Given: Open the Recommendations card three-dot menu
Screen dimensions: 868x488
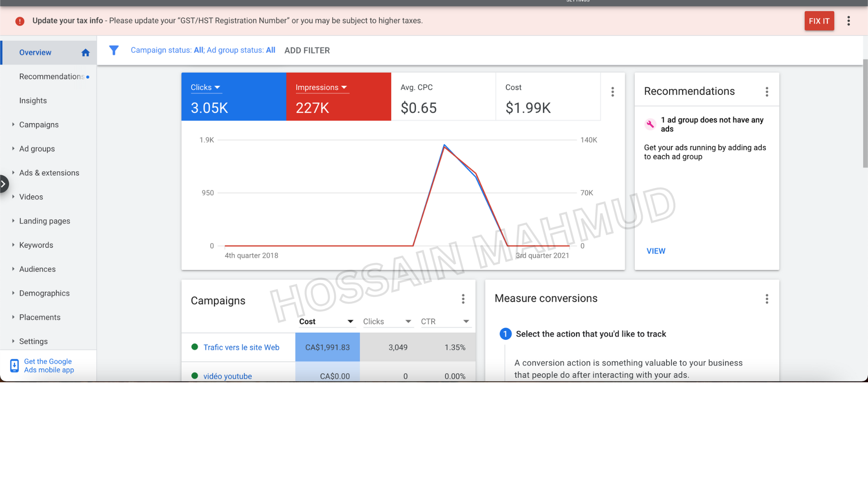Looking at the screenshot, I should coord(767,92).
